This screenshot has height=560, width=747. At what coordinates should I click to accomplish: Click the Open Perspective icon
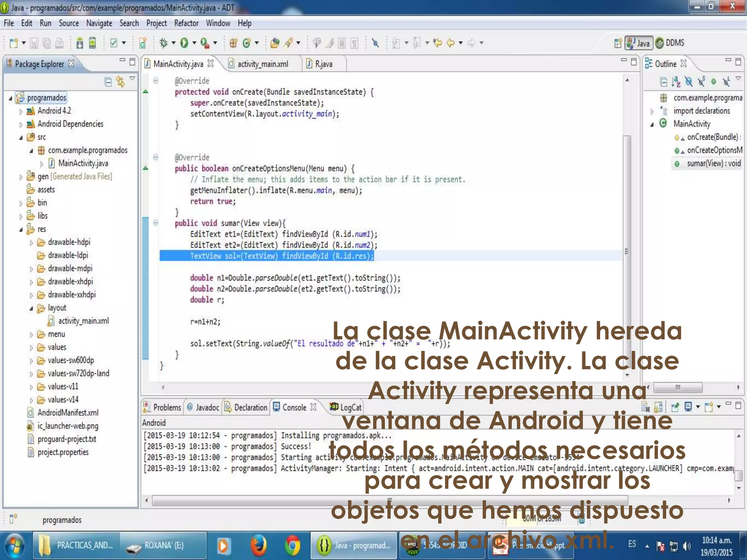click(x=618, y=43)
